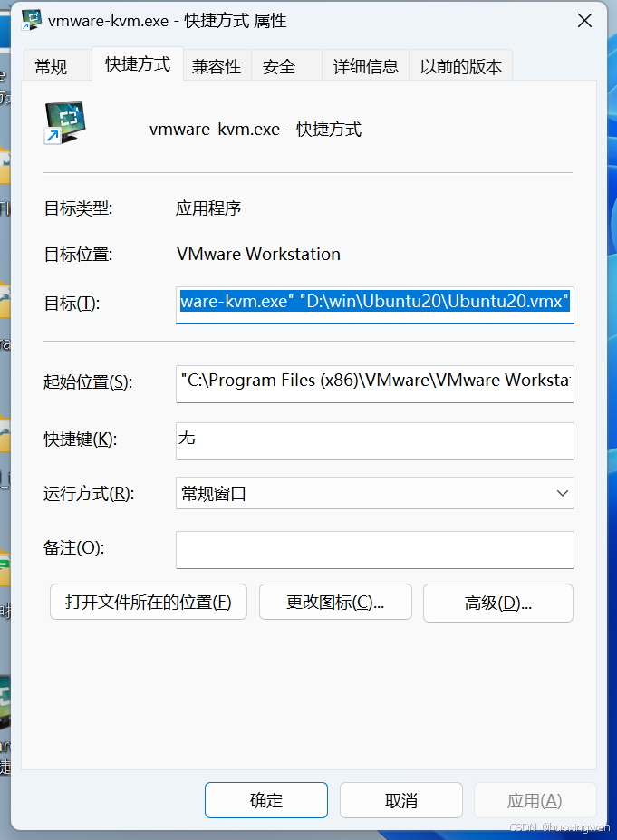Click the 目标位置 label
617x840 pixels.
click(x=78, y=254)
